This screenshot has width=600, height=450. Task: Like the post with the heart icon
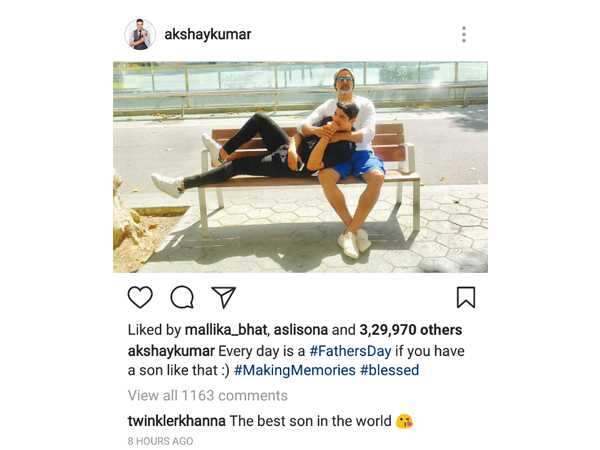point(140,297)
